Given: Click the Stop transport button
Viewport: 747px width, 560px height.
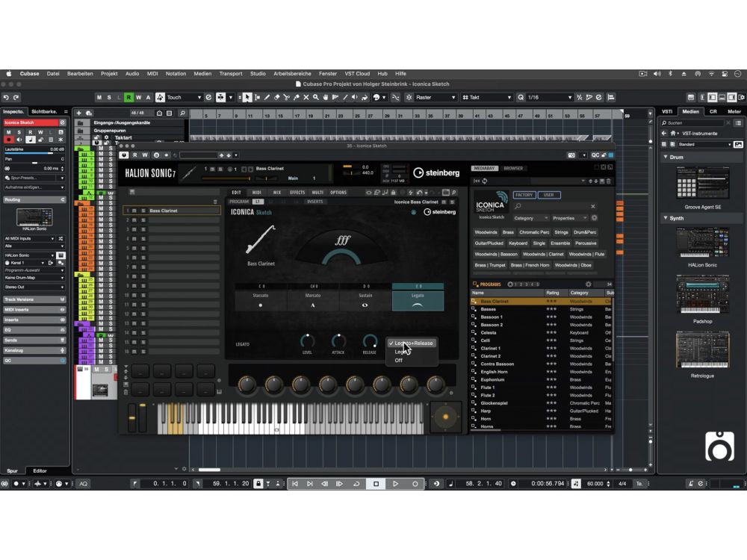Looking at the screenshot, I should click(x=376, y=484).
